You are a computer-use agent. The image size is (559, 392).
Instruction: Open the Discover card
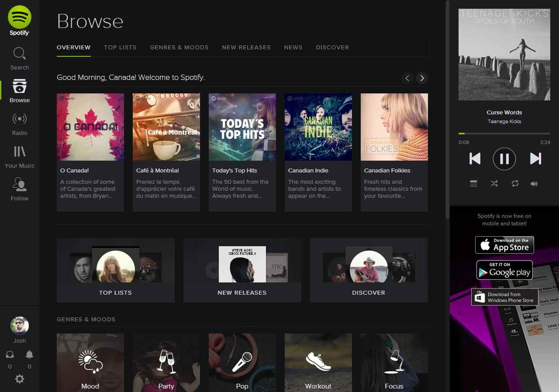pyautogui.click(x=369, y=270)
